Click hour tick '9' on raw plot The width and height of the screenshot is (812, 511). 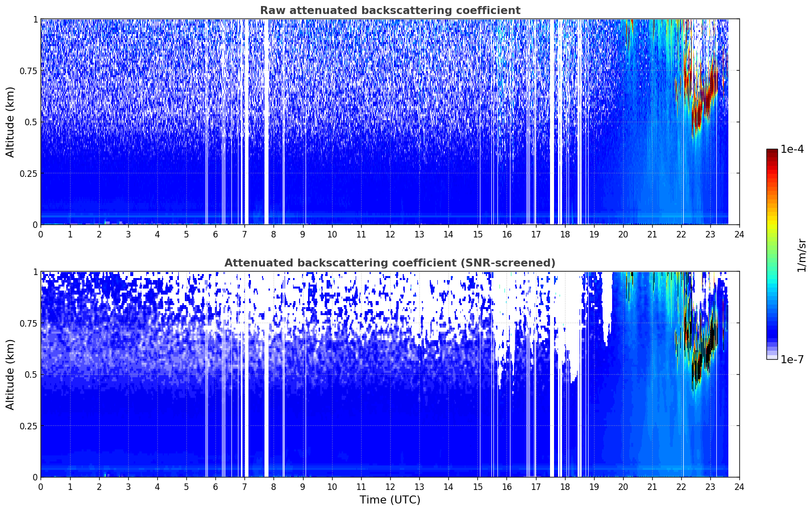303,234
